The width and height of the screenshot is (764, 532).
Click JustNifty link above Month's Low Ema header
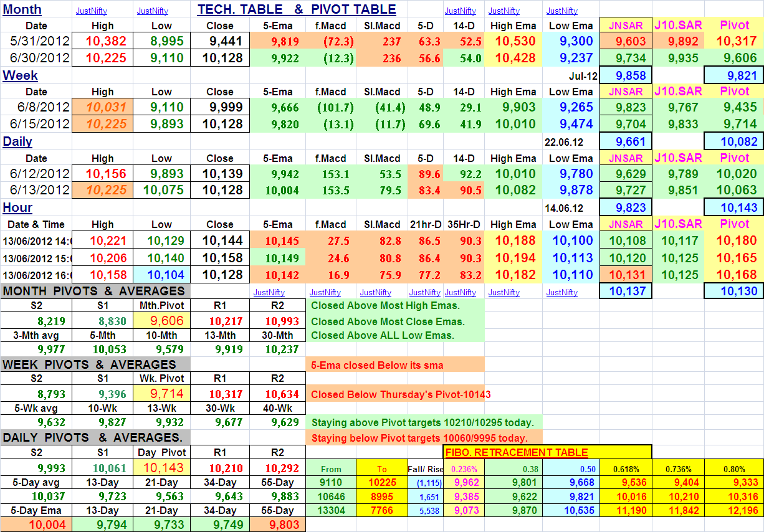coord(561,11)
